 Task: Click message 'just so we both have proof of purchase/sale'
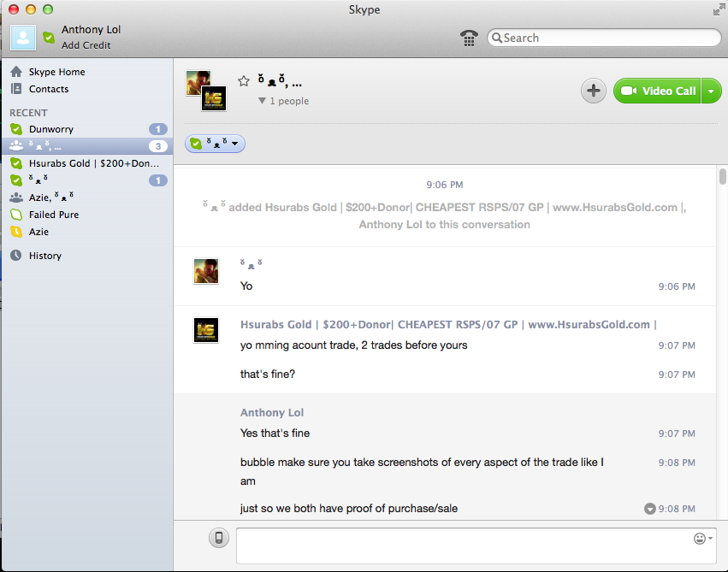pyautogui.click(x=349, y=509)
